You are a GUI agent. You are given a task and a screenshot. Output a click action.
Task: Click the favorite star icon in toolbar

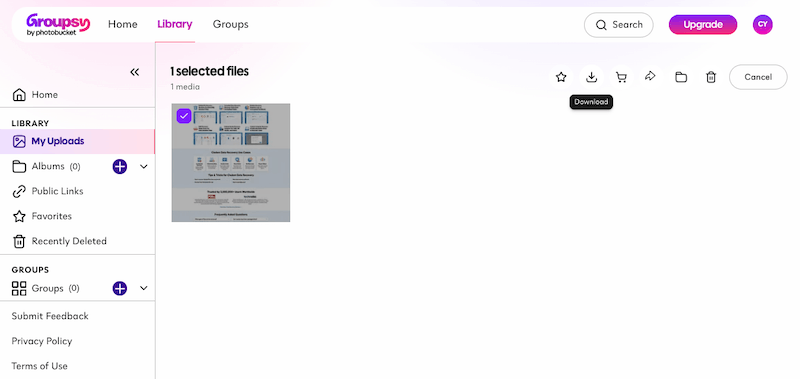561,77
